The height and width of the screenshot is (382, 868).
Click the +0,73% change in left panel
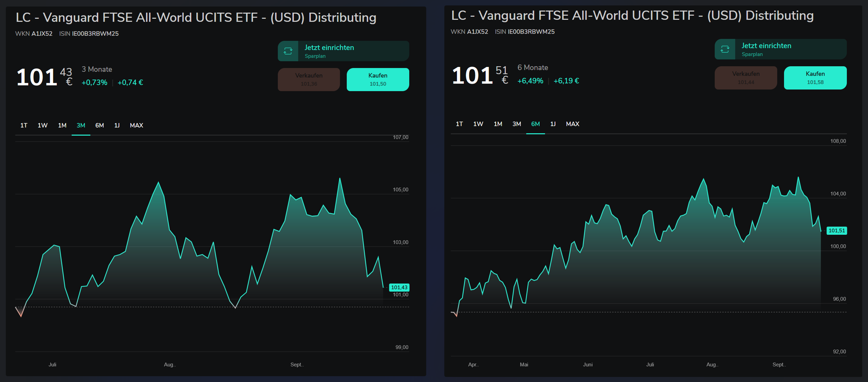[x=94, y=83]
